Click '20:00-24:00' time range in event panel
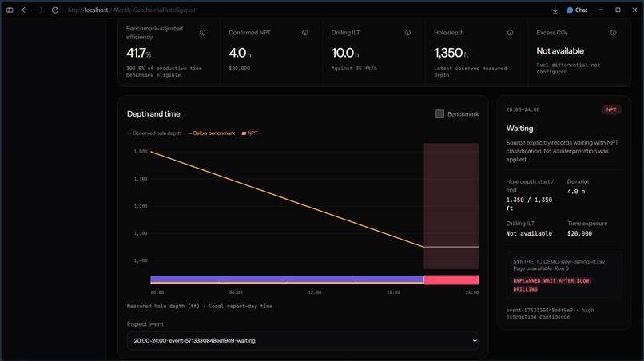Screen dimensions: 644x361 click(x=523, y=109)
